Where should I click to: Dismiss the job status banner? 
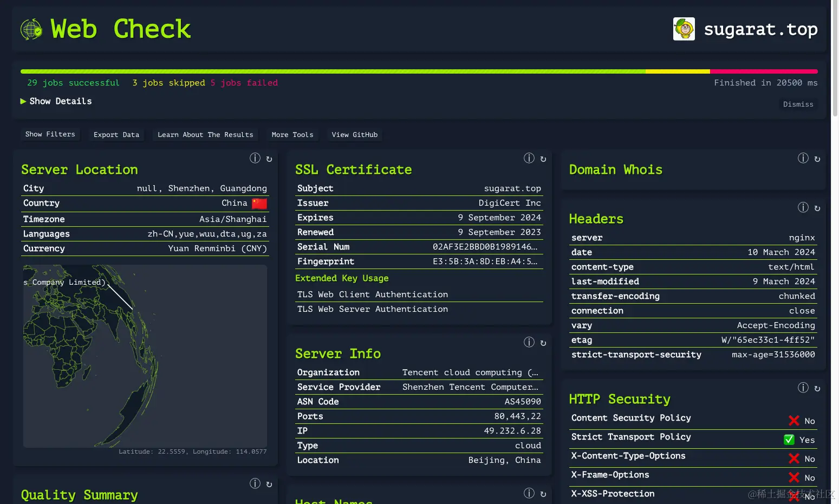pyautogui.click(x=798, y=104)
